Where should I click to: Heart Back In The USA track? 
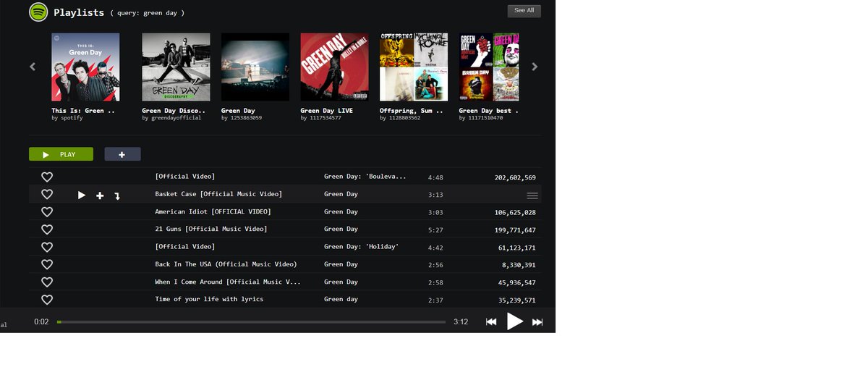[x=47, y=264]
